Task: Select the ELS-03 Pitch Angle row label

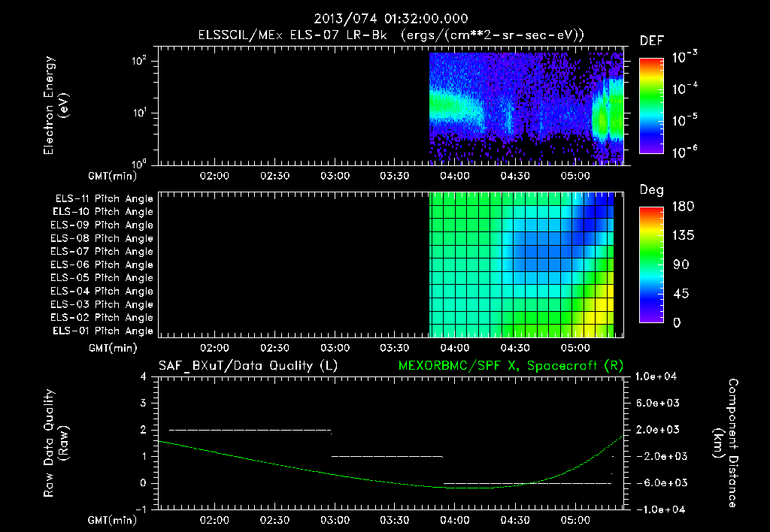Action: (x=102, y=304)
